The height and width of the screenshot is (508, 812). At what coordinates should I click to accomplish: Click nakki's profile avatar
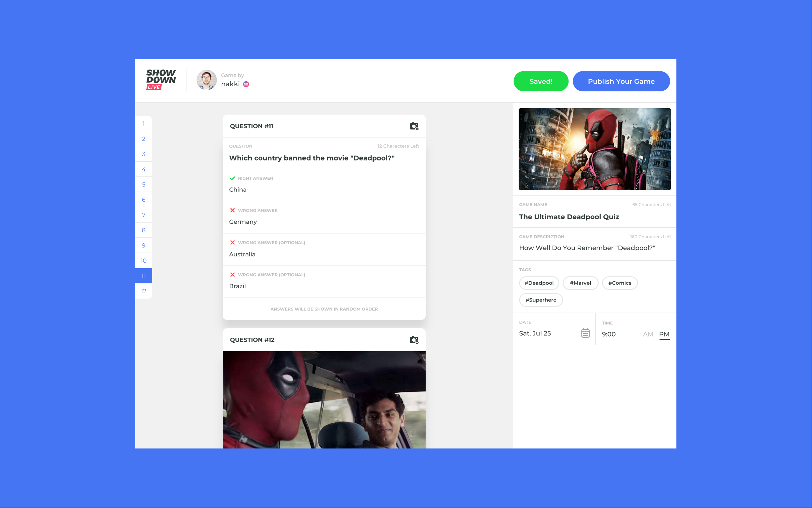tap(206, 80)
